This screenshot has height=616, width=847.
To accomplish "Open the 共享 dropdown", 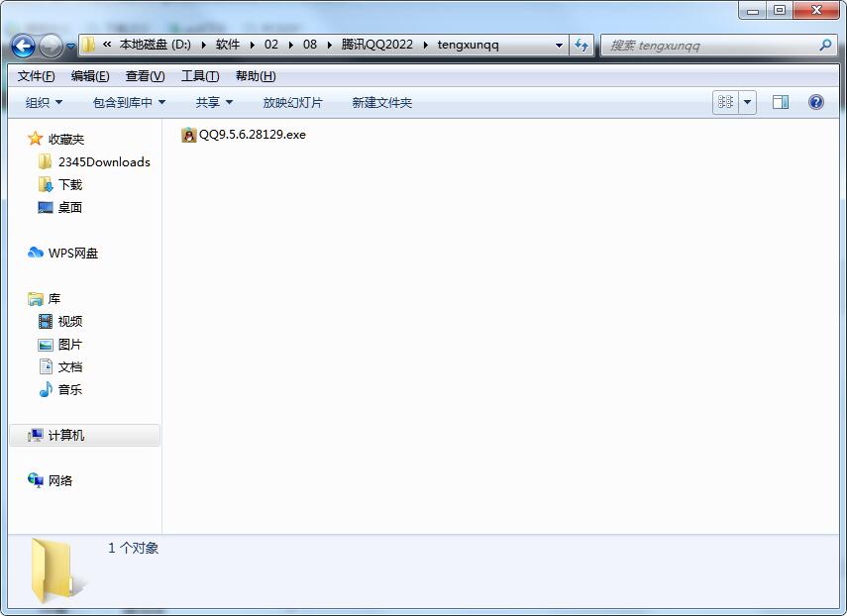I will point(214,103).
